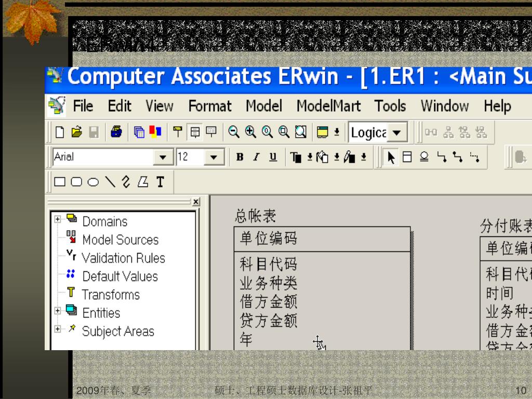Click the Line color pen icon
532x399 pixels.
(350, 157)
